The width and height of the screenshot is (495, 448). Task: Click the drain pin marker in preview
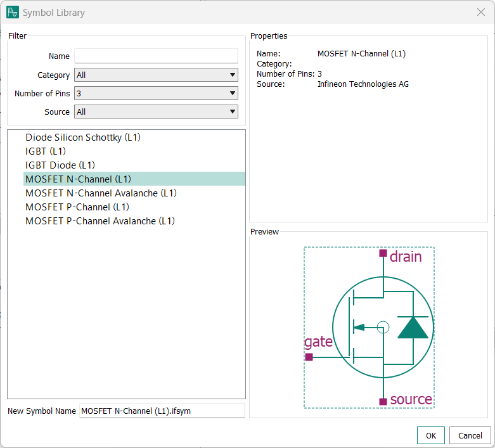click(x=383, y=253)
